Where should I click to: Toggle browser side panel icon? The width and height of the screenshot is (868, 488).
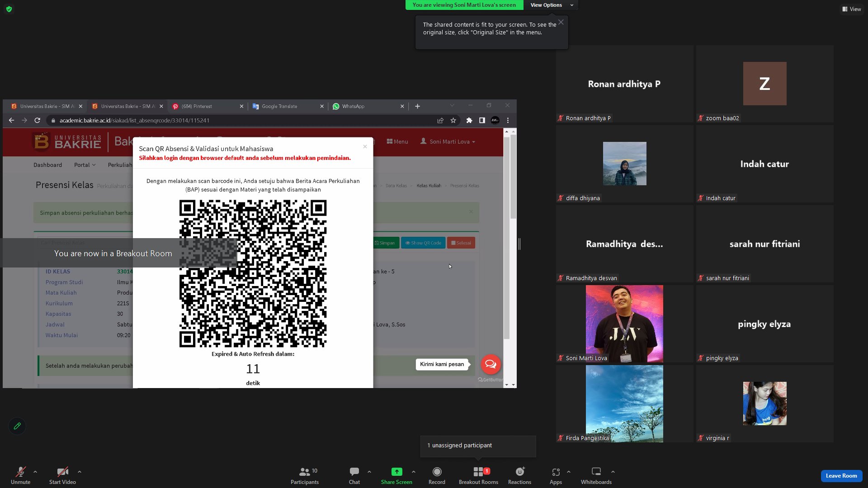[x=482, y=120]
